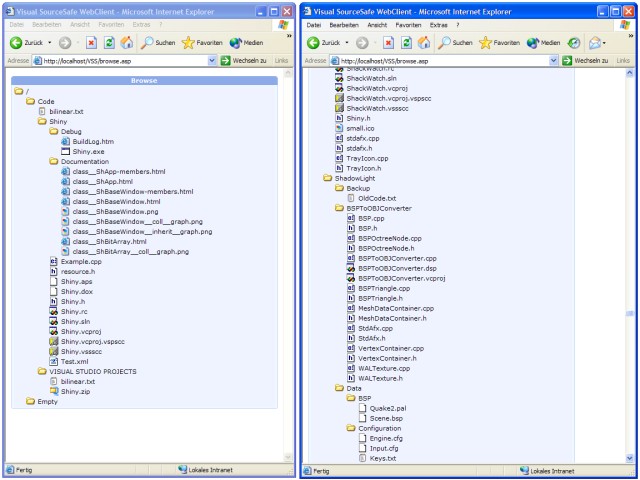Screen dimensions: 640x480
Task: Expand toolbar overflow chevron in right window
Action: 632,36
